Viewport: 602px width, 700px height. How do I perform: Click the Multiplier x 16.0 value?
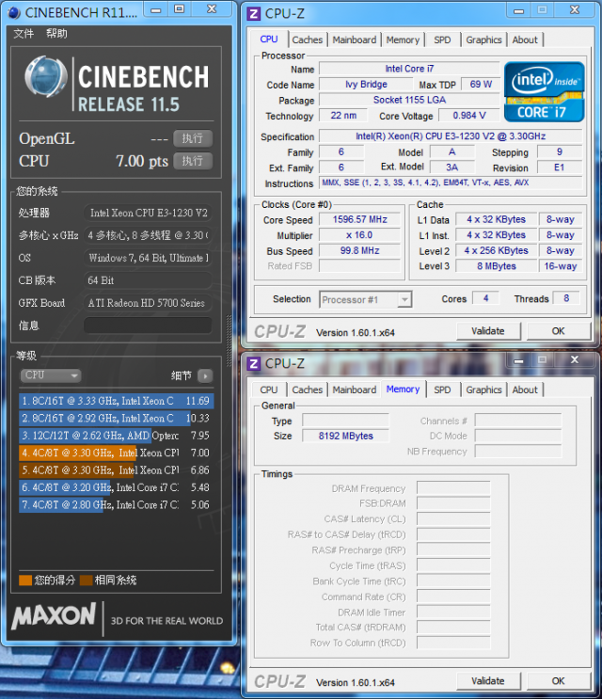click(359, 235)
